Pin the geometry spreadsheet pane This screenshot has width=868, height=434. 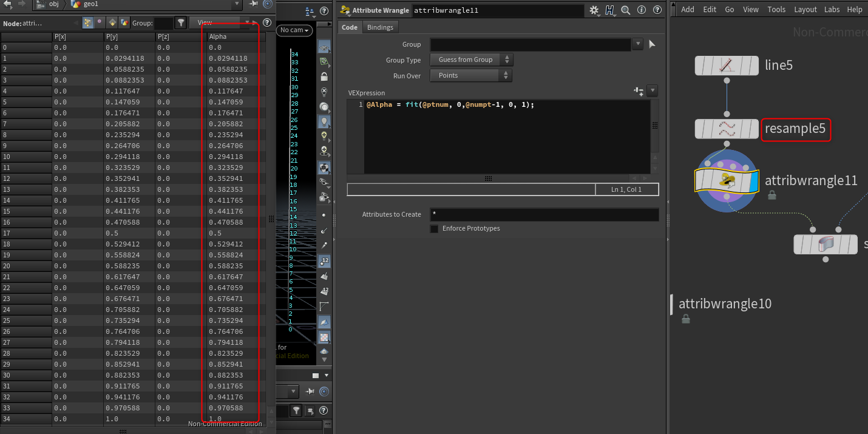click(254, 4)
